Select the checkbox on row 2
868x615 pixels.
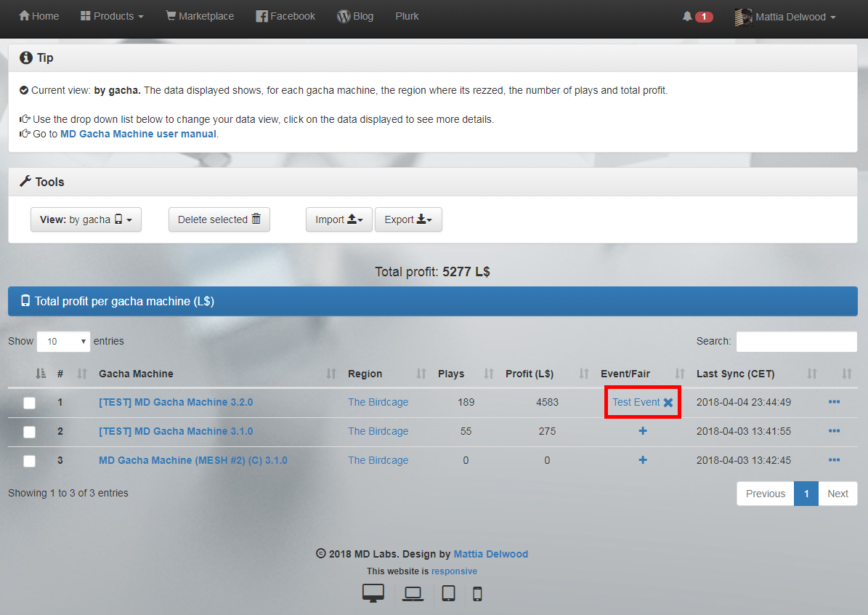point(29,432)
